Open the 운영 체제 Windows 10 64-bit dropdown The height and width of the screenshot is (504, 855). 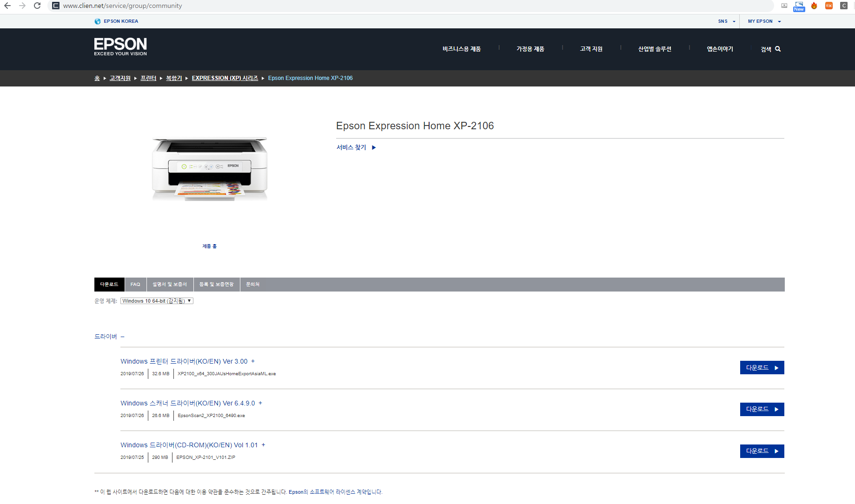[x=157, y=301]
